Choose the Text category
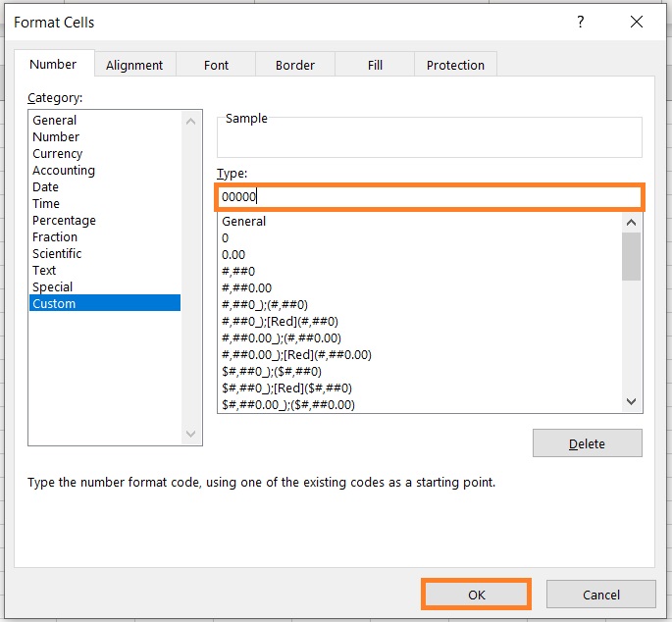This screenshot has width=672, height=622. [105, 270]
